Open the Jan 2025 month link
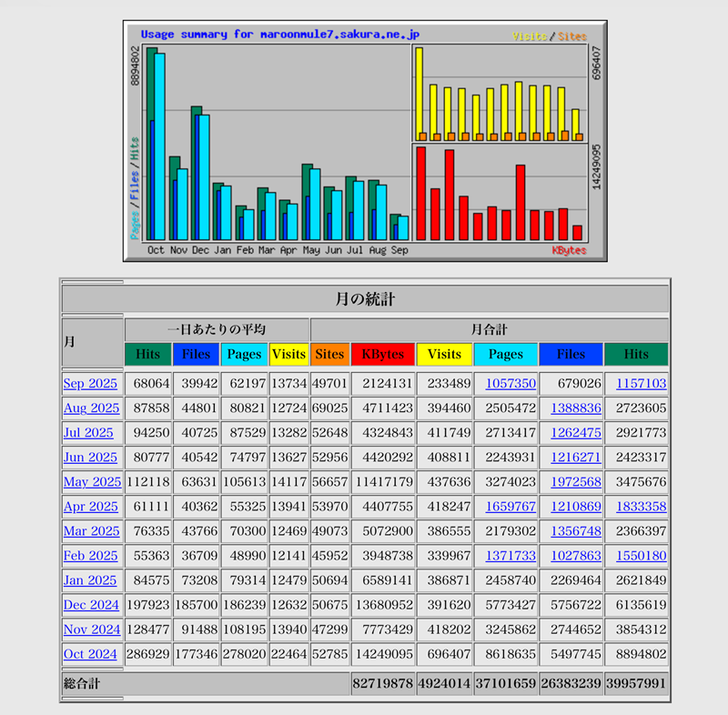The width and height of the screenshot is (728, 715). [90, 580]
